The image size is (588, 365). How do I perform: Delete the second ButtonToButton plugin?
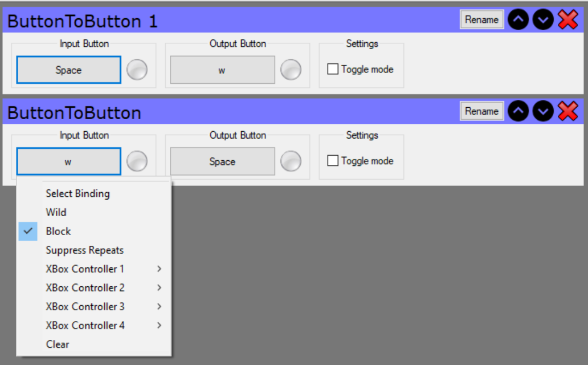567,111
